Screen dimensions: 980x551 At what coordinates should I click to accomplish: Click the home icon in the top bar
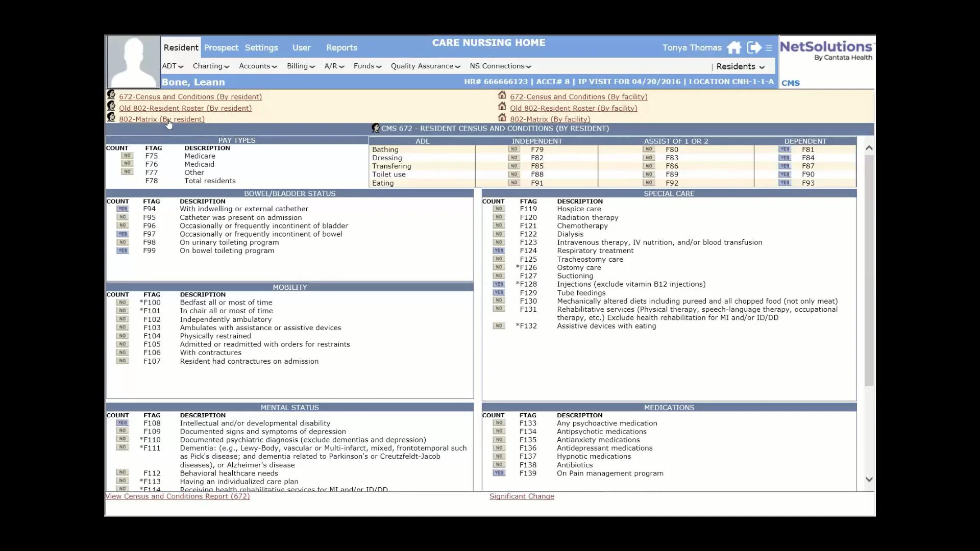tap(734, 47)
